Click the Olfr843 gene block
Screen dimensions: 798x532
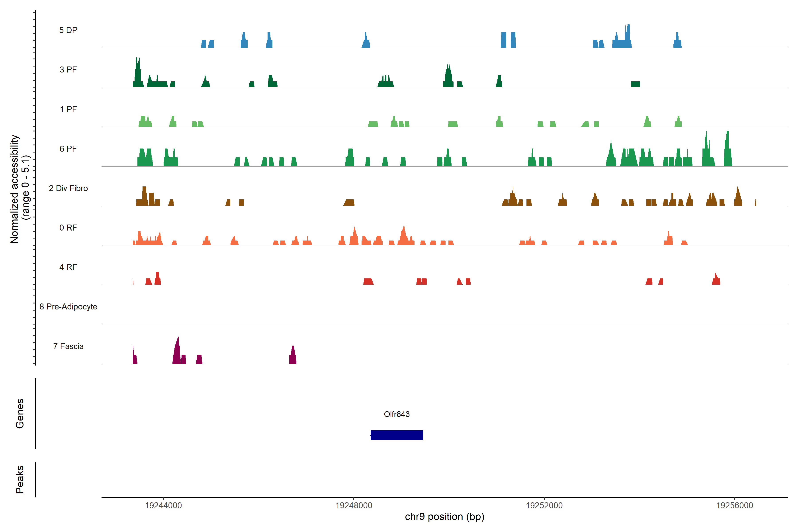(x=397, y=435)
